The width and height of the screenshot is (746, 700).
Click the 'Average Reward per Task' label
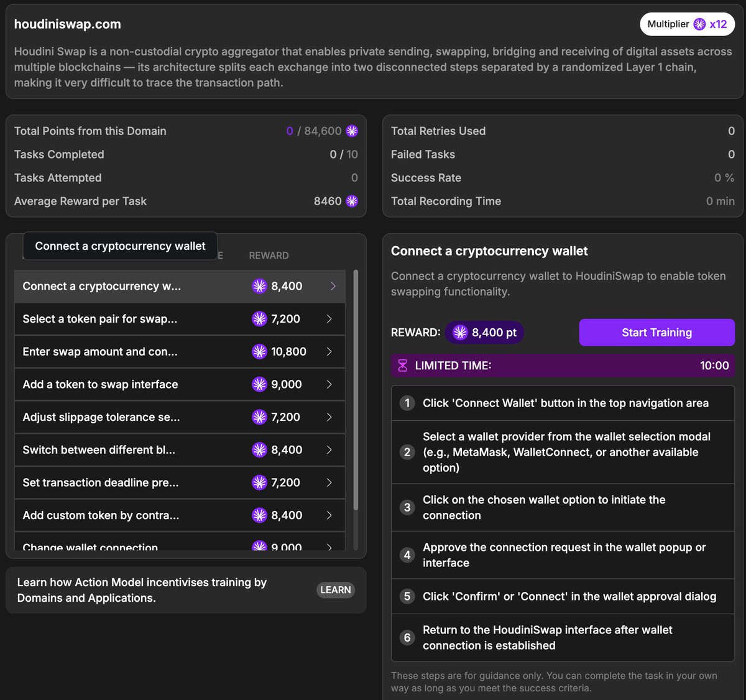coord(80,201)
